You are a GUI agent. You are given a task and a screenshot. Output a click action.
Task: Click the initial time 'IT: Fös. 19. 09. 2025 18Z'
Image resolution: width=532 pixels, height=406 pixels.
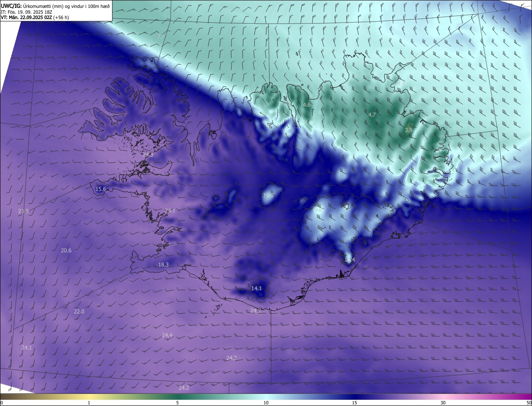(27, 12)
